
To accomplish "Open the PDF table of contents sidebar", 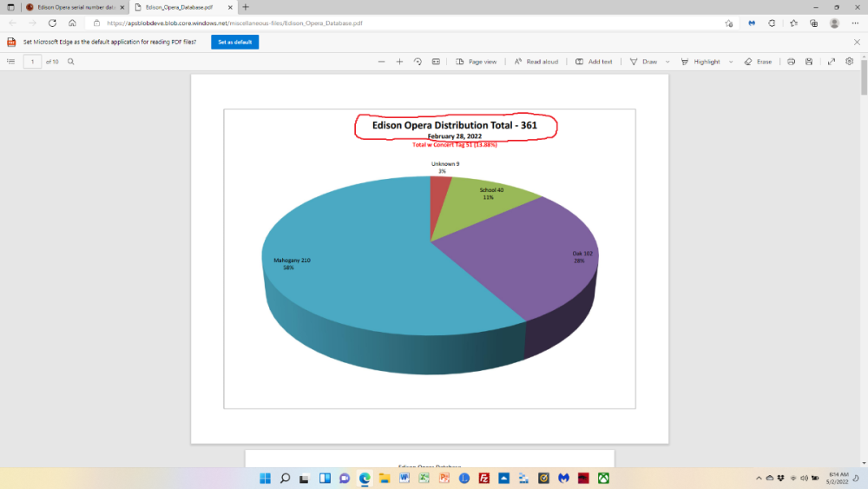I will point(10,62).
